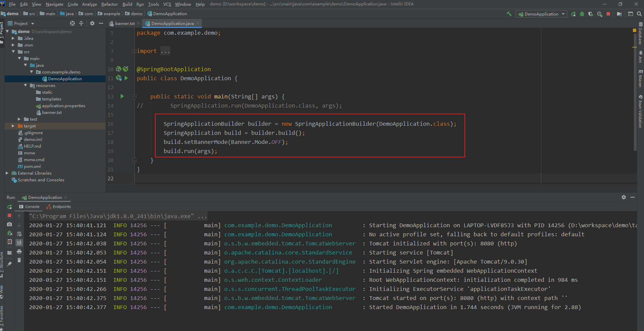Toggle the Structure tool window stripe

2,264
